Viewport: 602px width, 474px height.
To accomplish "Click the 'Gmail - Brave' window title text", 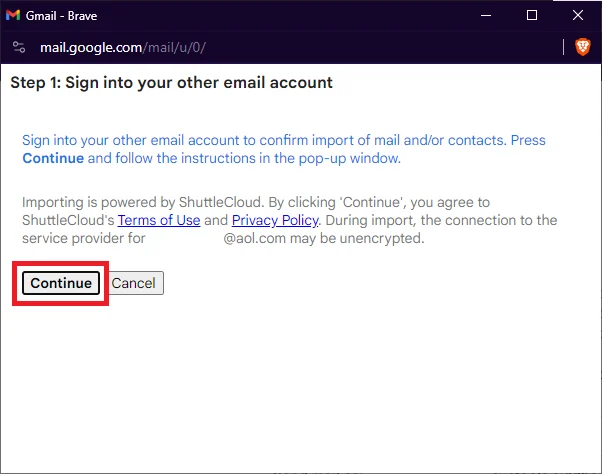I will pos(61,16).
